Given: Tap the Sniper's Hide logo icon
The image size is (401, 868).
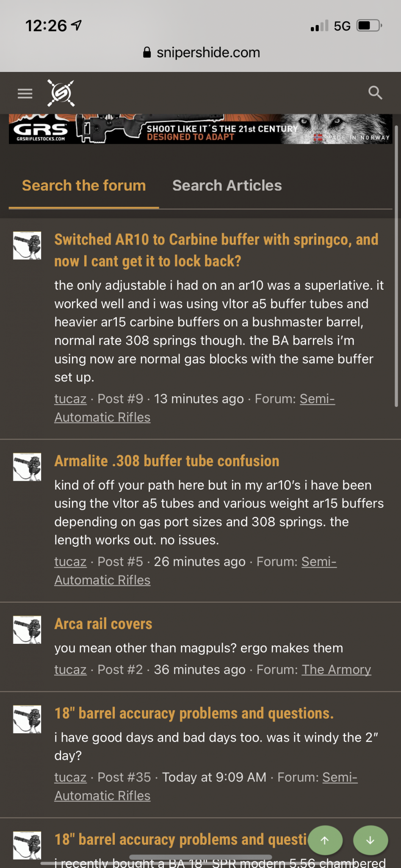Looking at the screenshot, I should pos(61,93).
